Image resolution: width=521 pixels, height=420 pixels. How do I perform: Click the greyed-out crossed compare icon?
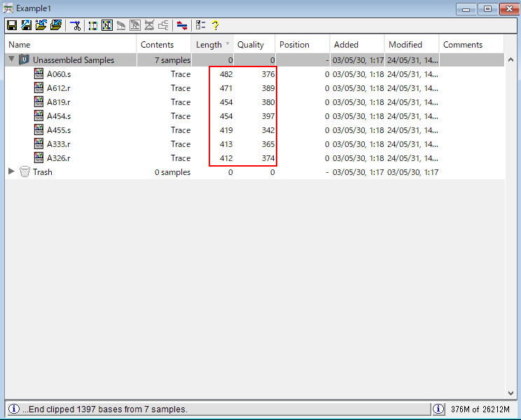[149, 26]
